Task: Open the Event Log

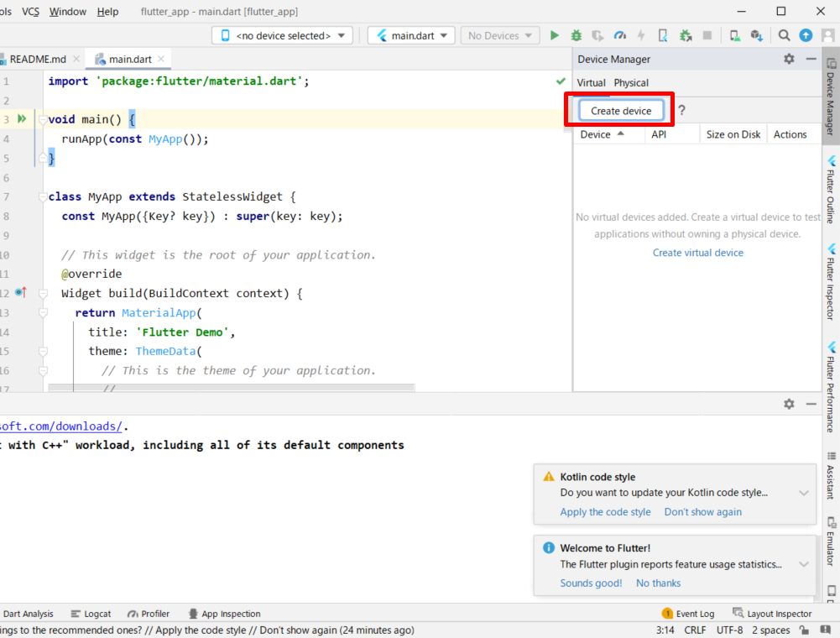Action: (x=688, y=614)
